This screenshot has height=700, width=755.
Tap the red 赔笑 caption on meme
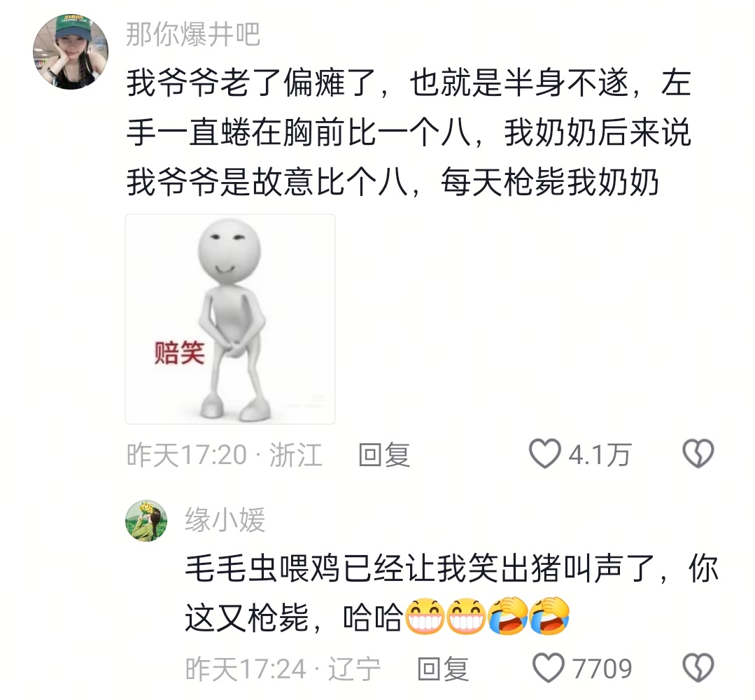(179, 352)
